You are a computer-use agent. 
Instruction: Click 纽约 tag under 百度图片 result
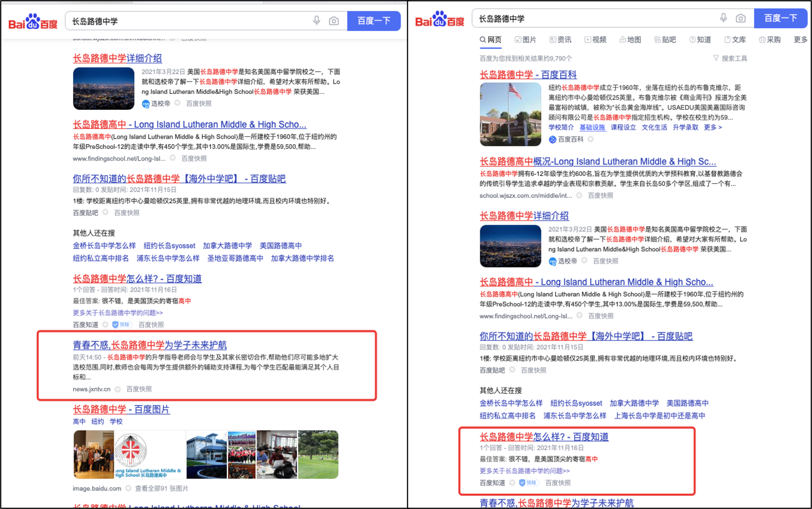click(x=97, y=422)
